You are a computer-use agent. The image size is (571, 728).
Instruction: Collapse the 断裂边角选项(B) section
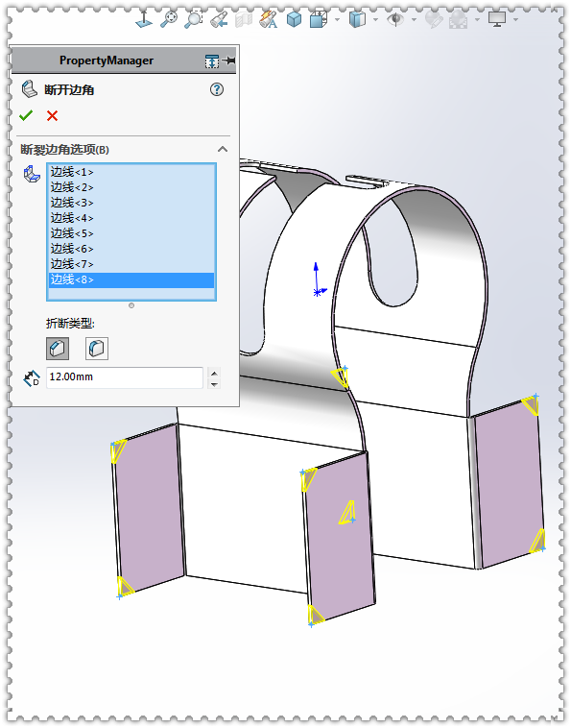(223, 149)
